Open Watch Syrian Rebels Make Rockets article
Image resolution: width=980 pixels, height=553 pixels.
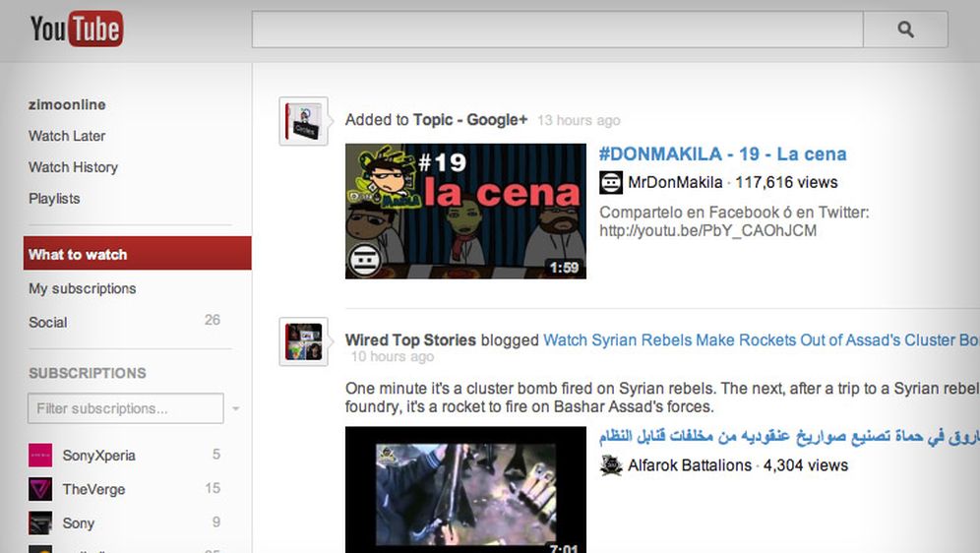(762, 339)
